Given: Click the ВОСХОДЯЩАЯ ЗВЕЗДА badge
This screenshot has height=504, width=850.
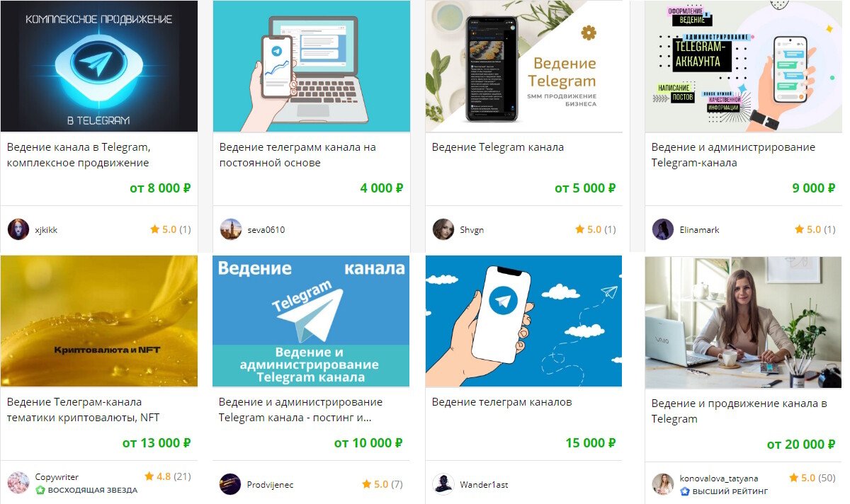Looking at the screenshot, I should pos(86,490).
